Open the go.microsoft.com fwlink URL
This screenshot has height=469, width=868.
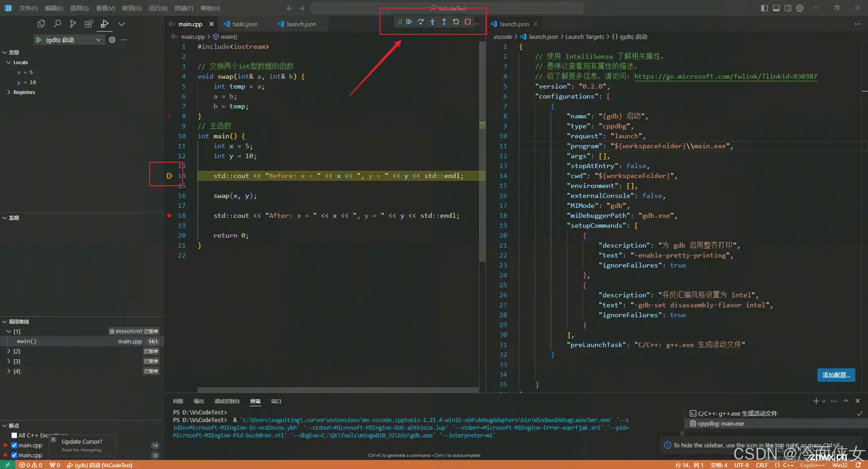tap(726, 76)
